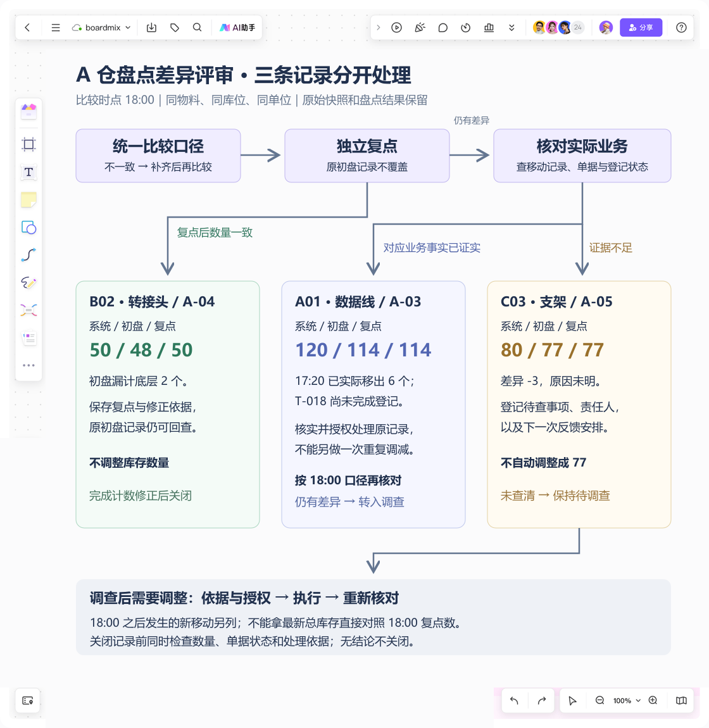Expand the collapsed toolbar chevron arrow
This screenshot has width=709, height=728.
click(379, 27)
